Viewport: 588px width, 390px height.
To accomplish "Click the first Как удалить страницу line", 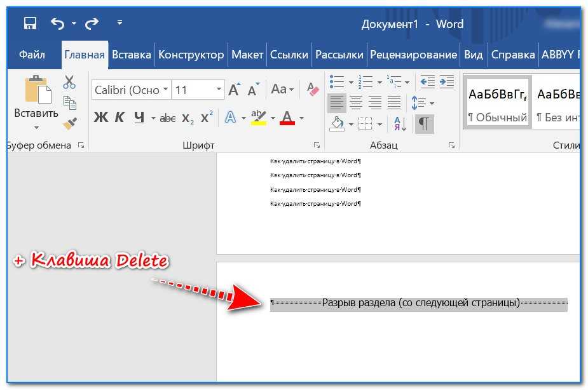I will pos(315,161).
